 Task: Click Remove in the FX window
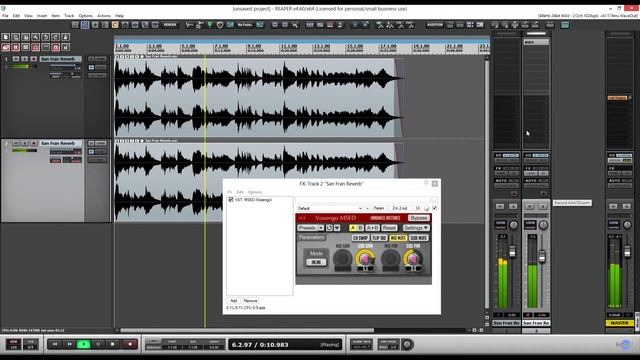pyautogui.click(x=250, y=300)
